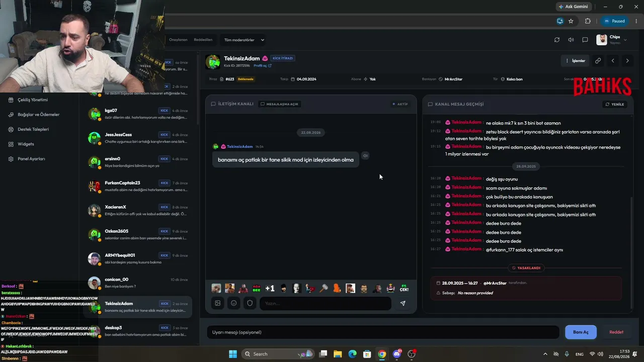Expand the Chips account menu
The image size is (644, 362).
click(x=612, y=40)
